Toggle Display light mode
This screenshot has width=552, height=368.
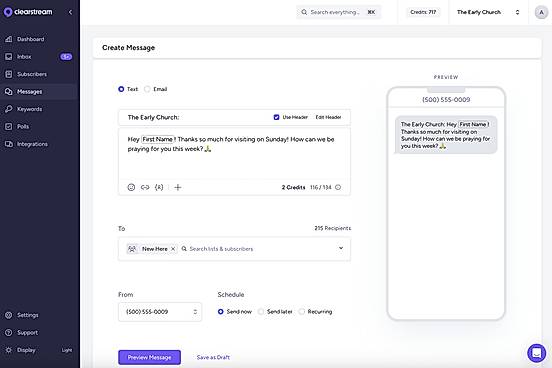(39, 350)
